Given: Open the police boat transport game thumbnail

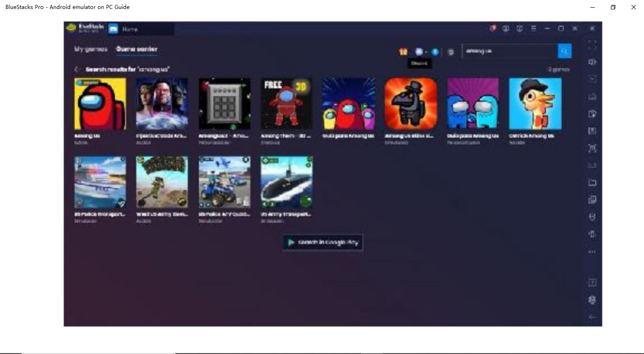Looking at the screenshot, I should click(100, 182).
